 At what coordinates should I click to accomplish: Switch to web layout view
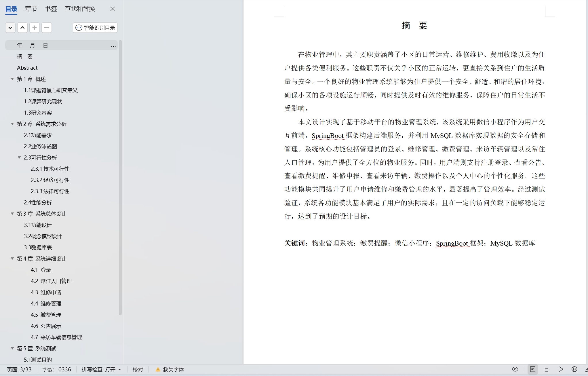[574, 369]
